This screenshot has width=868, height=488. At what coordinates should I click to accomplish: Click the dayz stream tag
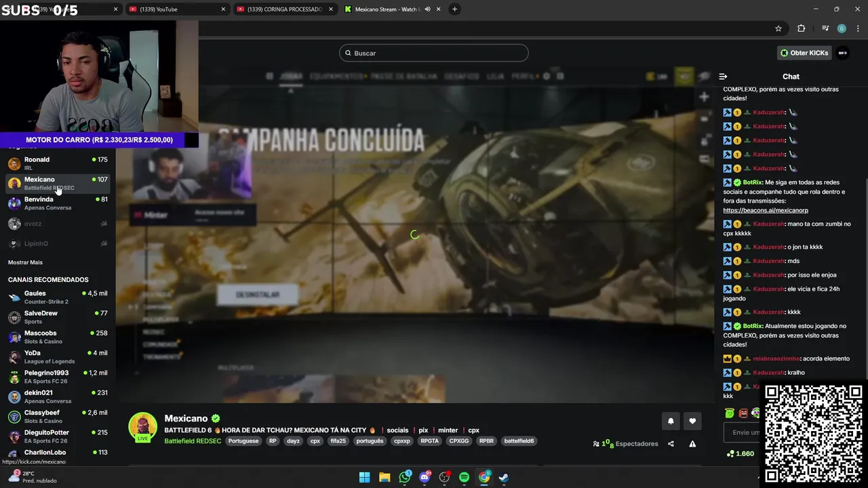293,441
